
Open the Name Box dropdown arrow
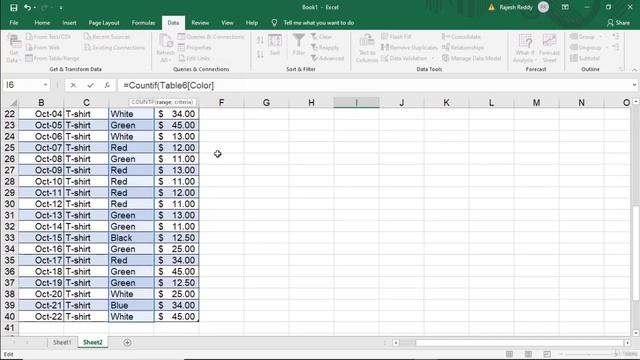pos(45,85)
